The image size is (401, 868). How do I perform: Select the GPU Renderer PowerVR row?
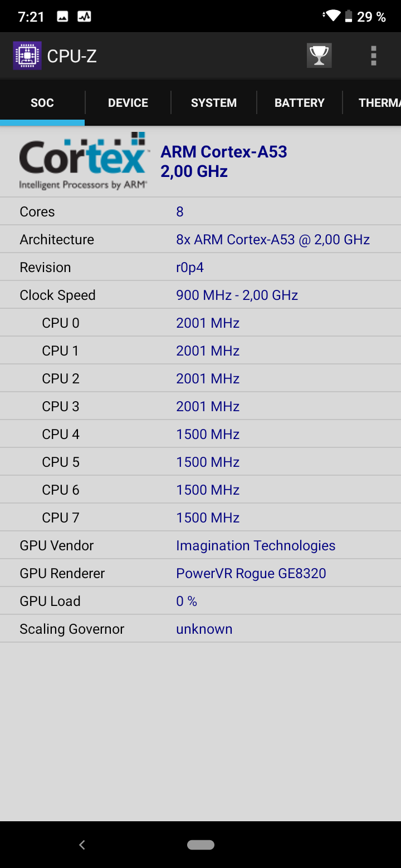coord(200,573)
